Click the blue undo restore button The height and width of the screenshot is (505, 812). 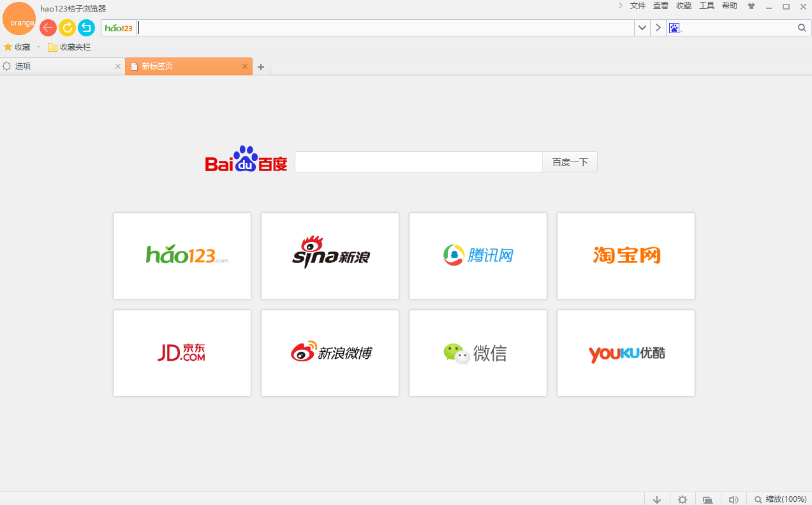[86, 27]
